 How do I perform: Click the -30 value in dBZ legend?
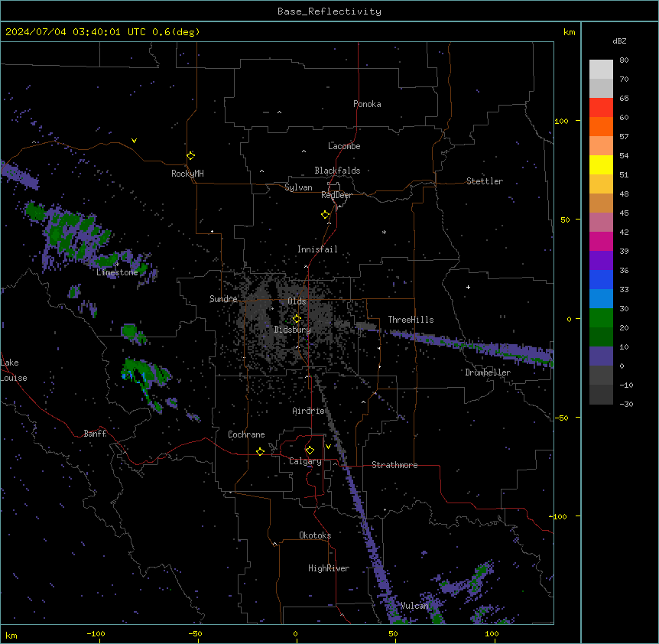coord(626,404)
